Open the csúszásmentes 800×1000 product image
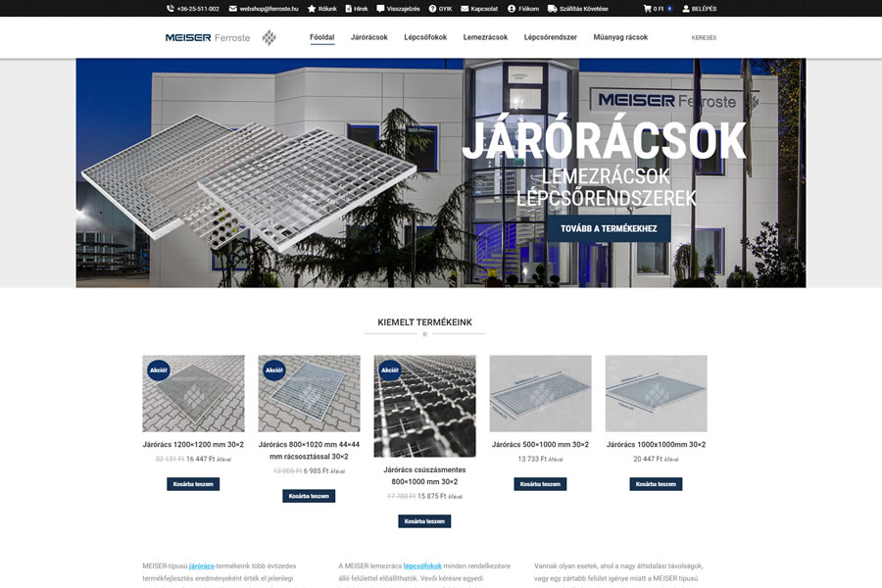 424,406
